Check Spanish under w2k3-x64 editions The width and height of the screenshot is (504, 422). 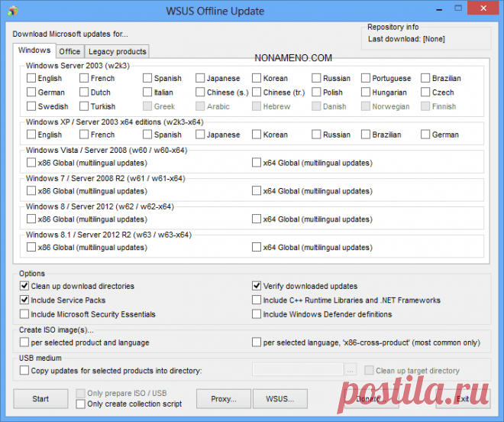147,135
